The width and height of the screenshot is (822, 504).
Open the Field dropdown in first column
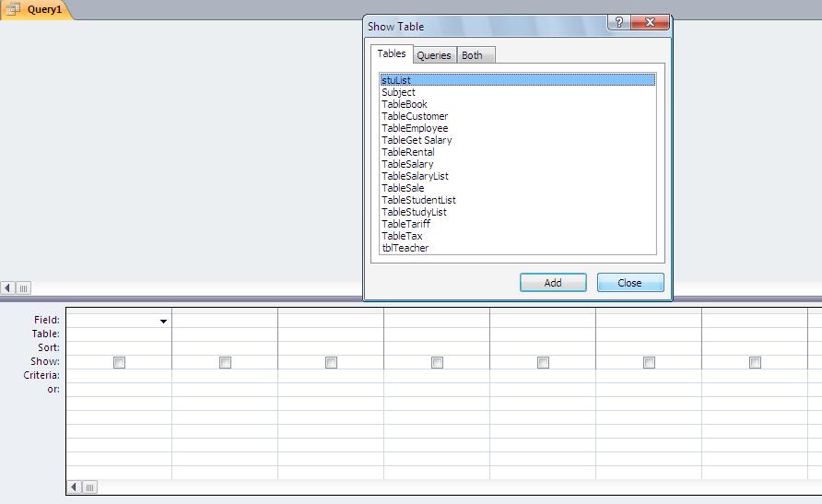pyautogui.click(x=163, y=321)
